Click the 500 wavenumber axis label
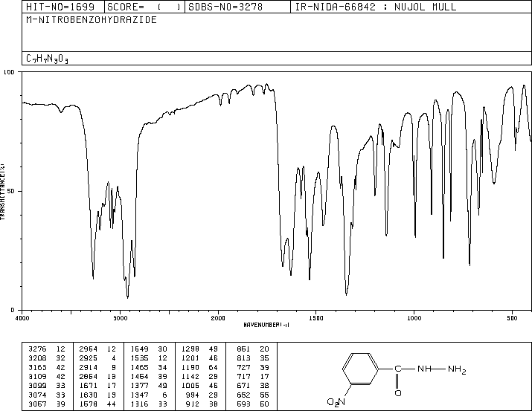Screen dimensions: 532x411 click(512, 318)
